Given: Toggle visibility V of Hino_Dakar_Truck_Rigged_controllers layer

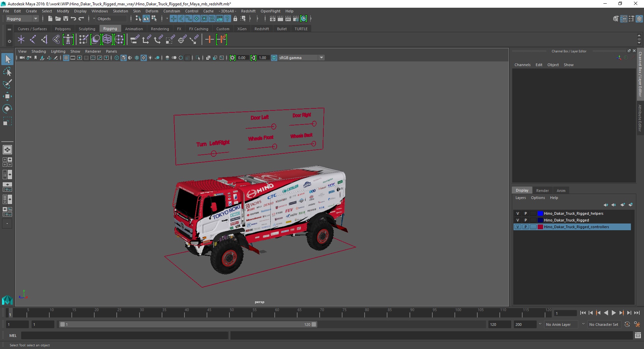Looking at the screenshot, I should tap(518, 227).
